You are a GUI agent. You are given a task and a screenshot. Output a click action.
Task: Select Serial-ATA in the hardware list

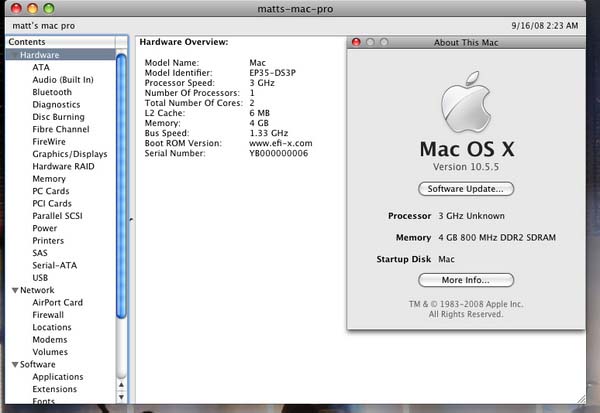click(54, 265)
